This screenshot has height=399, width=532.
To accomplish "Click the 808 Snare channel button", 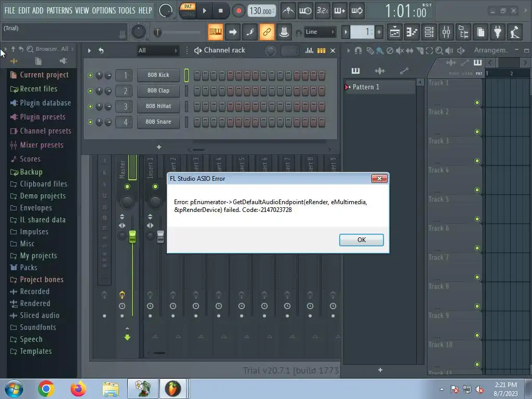I will (158, 122).
